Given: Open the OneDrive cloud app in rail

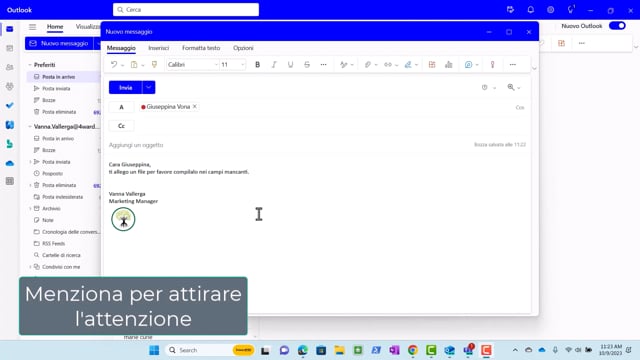Looking at the screenshot, I should (x=10, y=163).
